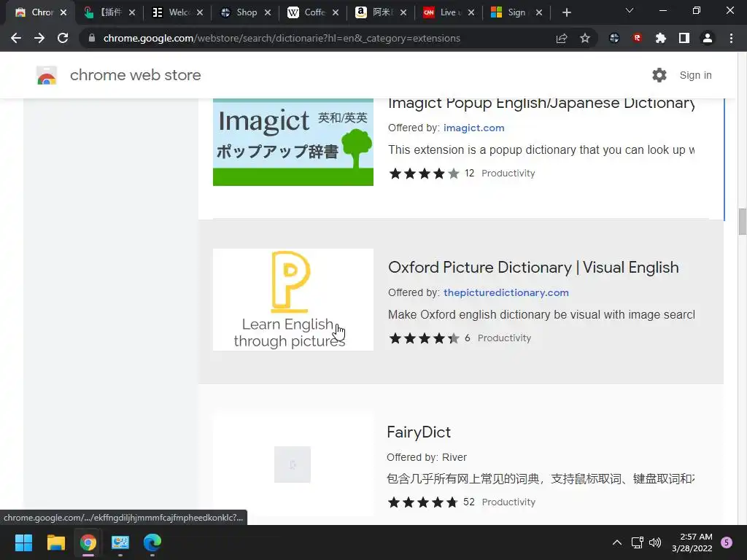Switch to the Coffee Wikipedia tab
This screenshot has width=747, height=560.
(x=307, y=12)
